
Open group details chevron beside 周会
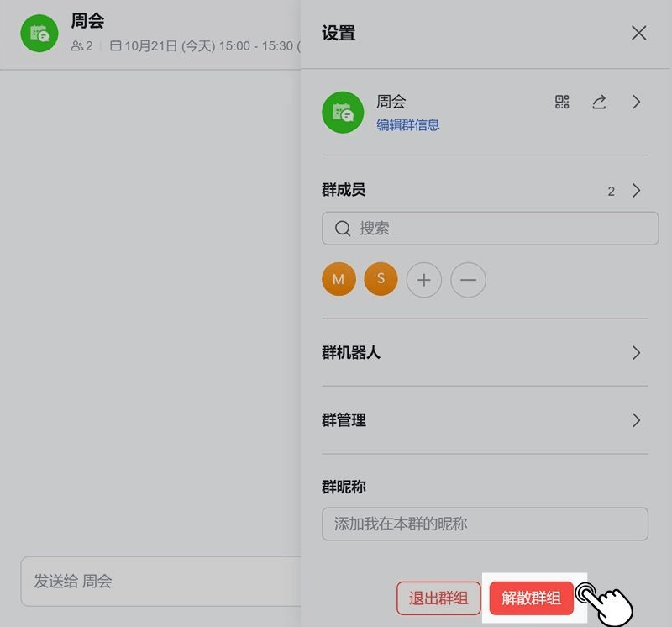coord(637,102)
